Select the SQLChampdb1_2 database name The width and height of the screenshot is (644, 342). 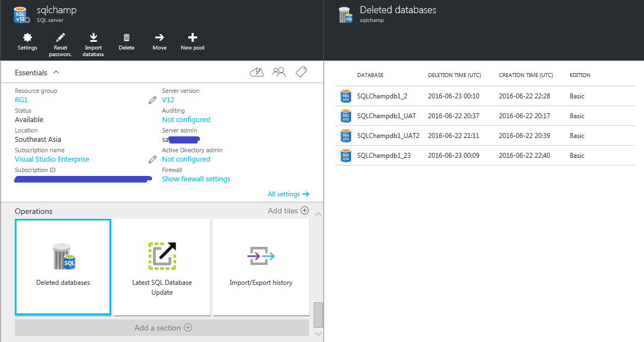coord(382,96)
